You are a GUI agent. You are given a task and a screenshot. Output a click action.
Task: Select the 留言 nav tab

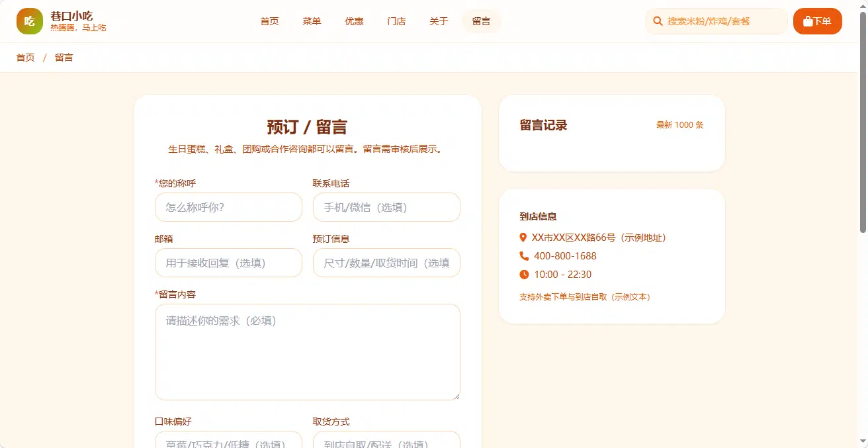(482, 21)
